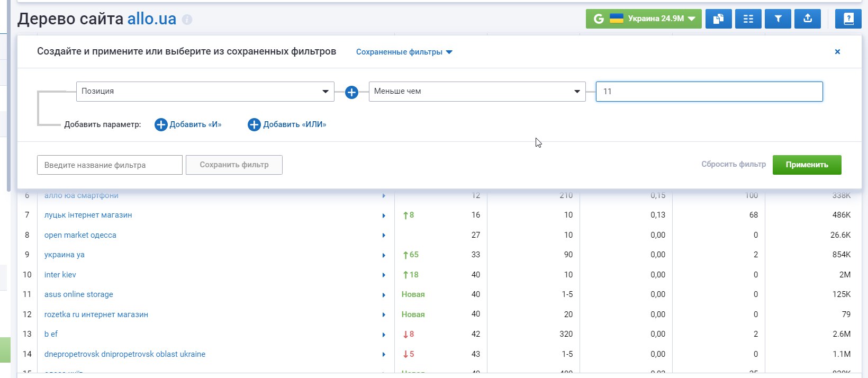
Task: Open the copy/duplicate report icon button
Action: pyautogui.click(x=718, y=19)
